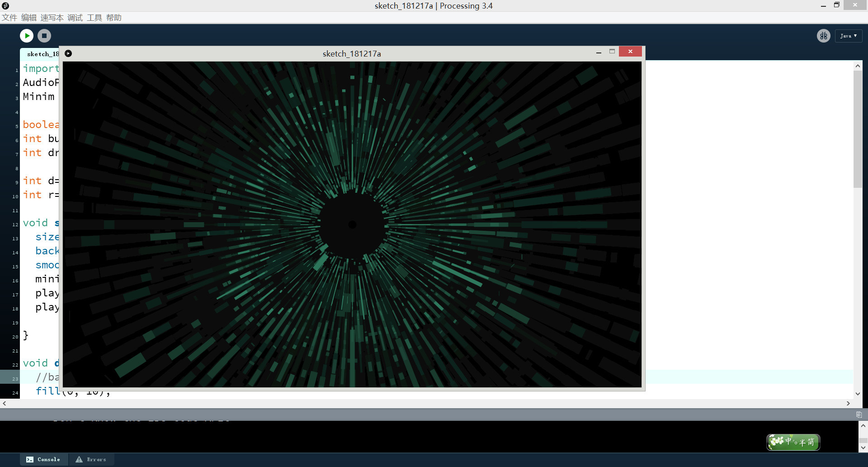Click the horizontal scroll left arrow
This screenshot has height=467, width=868.
click(4, 403)
